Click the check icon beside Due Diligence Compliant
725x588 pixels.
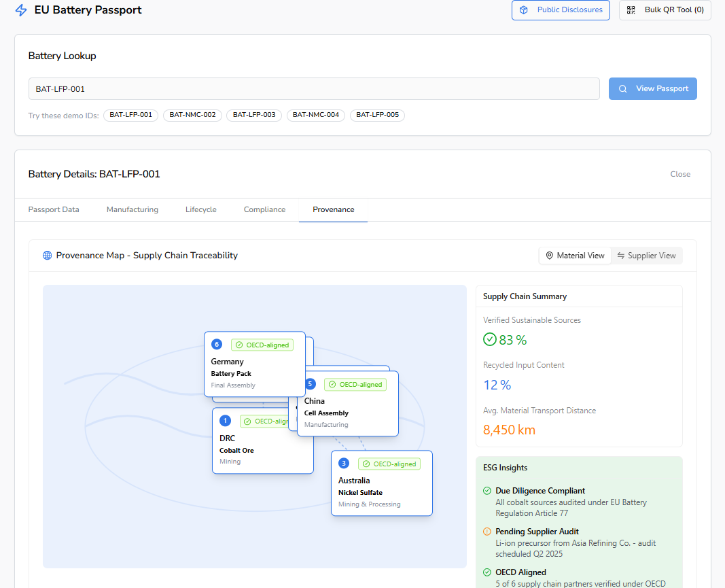tap(487, 491)
